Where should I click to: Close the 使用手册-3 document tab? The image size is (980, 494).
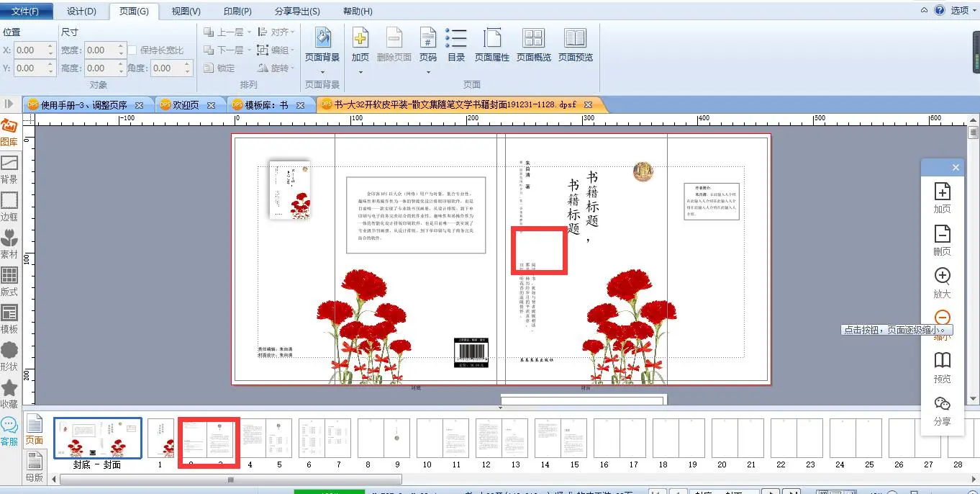(x=139, y=105)
